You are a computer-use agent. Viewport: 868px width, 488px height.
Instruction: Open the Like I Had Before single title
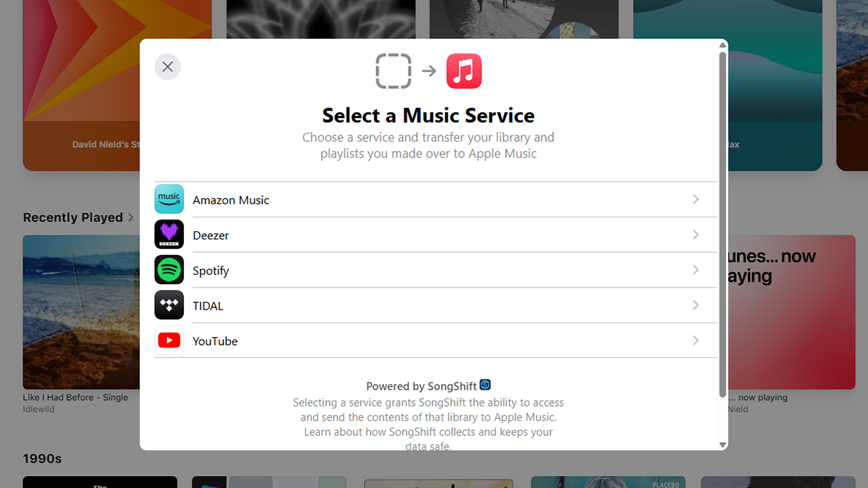point(76,397)
